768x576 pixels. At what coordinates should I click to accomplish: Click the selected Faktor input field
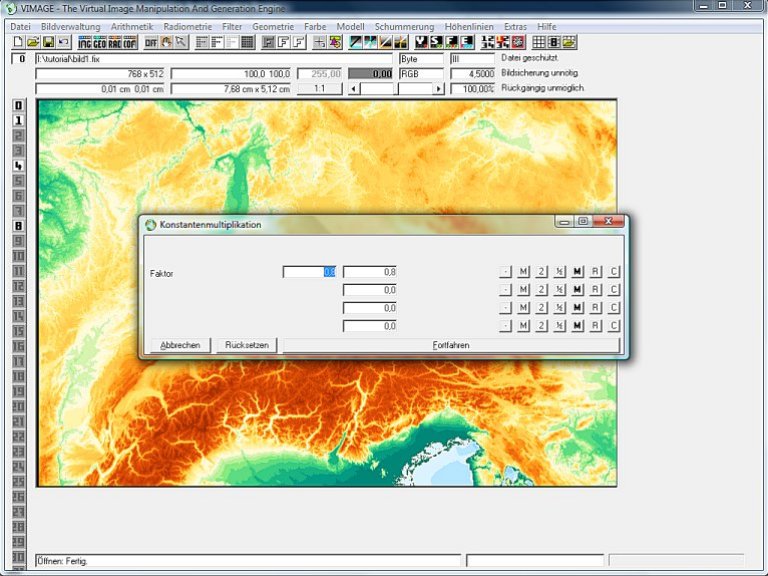pyautogui.click(x=310, y=272)
